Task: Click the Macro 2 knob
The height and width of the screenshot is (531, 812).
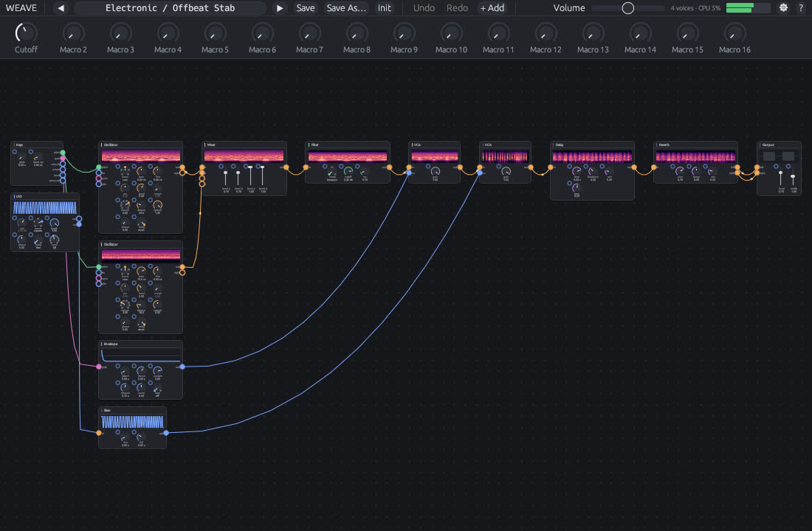Action: pyautogui.click(x=73, y=33)
